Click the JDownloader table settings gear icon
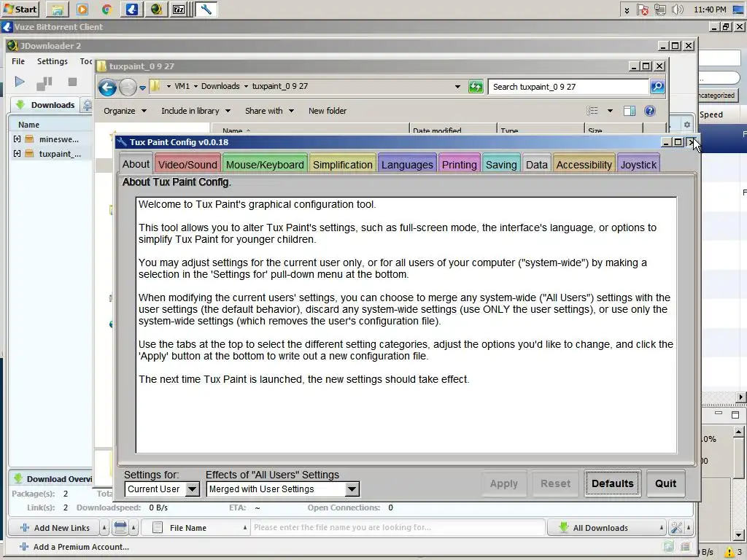Viewport: 747px width, 560px height. pos(687,125)
